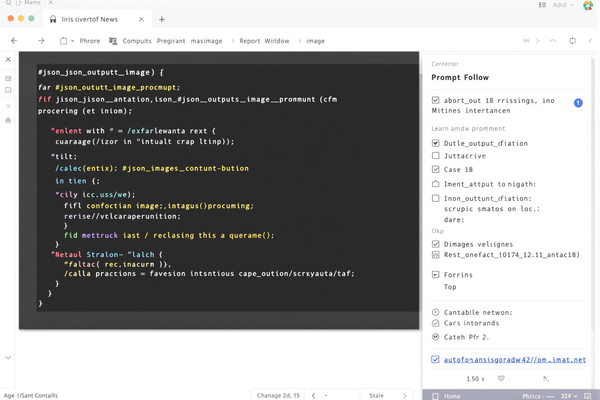
Task: Click the heart icon below the link
Action: (x=501, y=379)
